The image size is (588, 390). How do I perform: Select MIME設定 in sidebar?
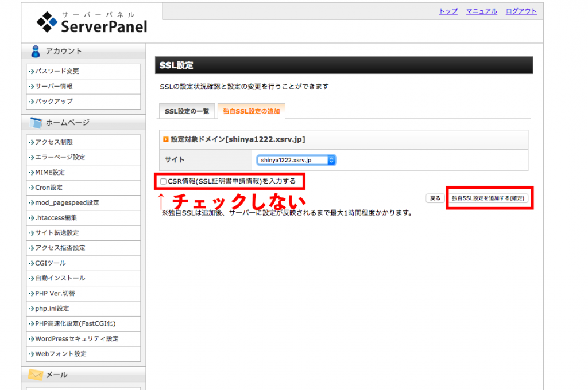pyautogui.click(x=83, y=172)
